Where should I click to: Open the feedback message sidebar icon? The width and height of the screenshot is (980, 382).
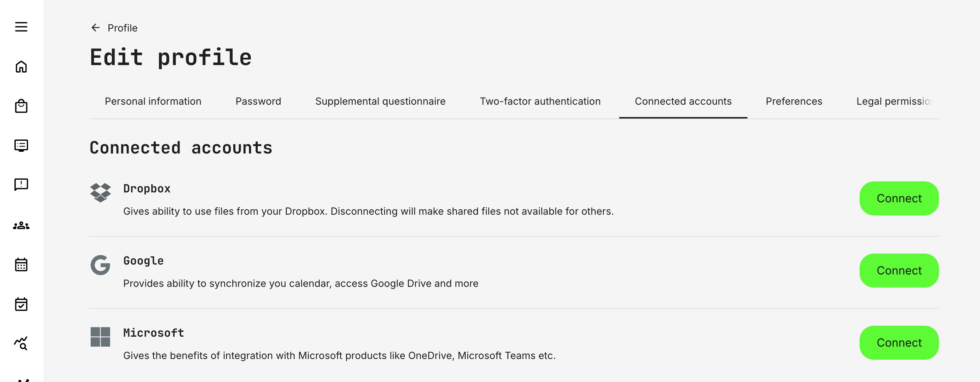click(x=21, y=185)
